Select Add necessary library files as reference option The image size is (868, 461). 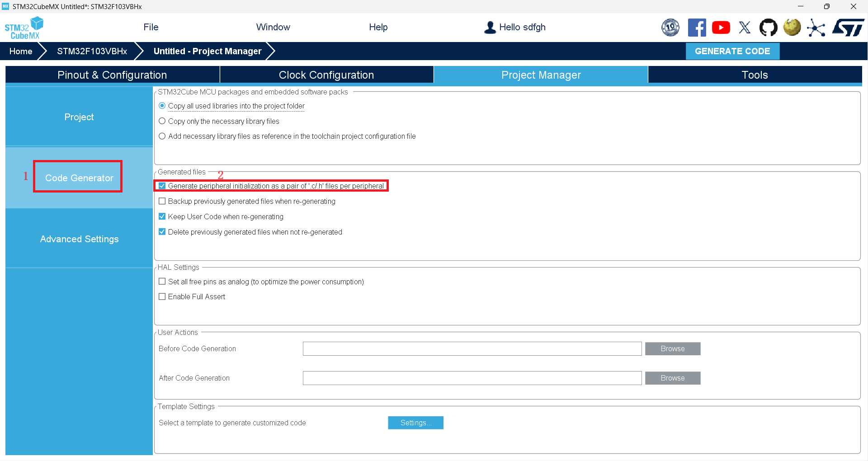pos(162,136)
